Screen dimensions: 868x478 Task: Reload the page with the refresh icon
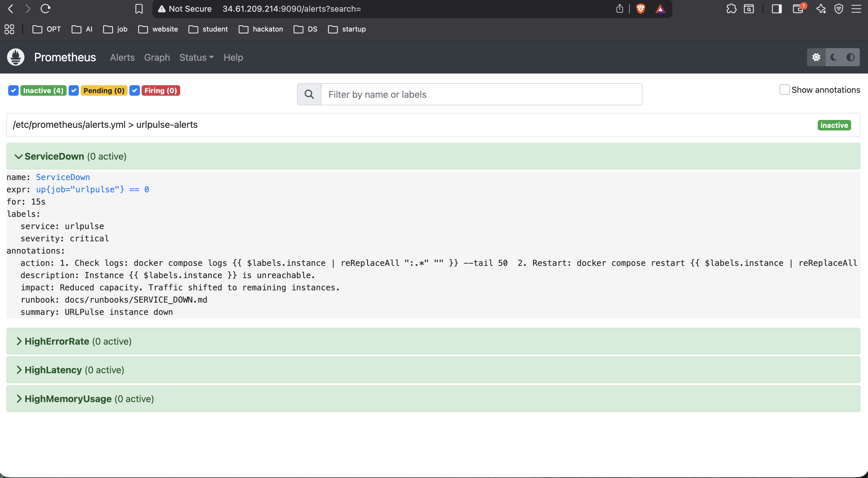[x=46, y=9]
